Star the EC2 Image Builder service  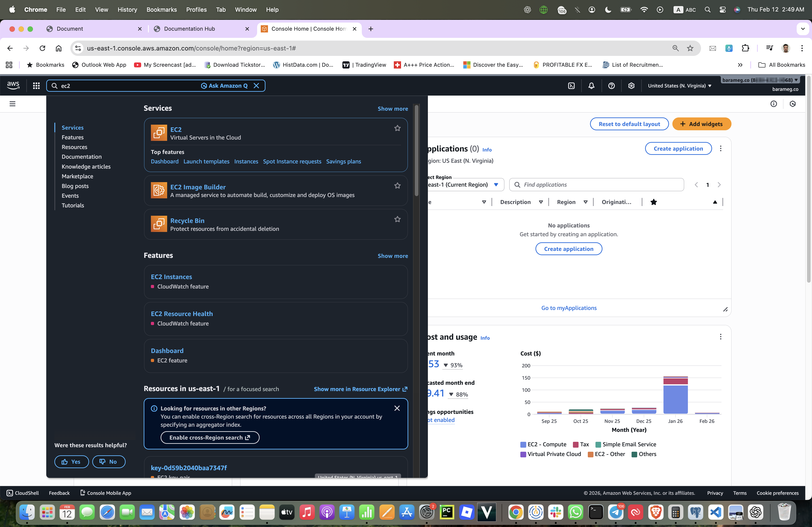click(397, 186)
